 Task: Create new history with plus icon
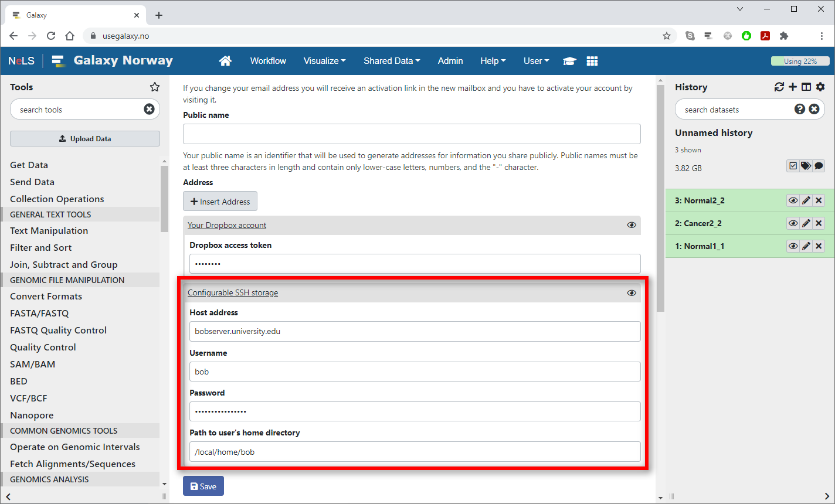click(x=793, y=87)
